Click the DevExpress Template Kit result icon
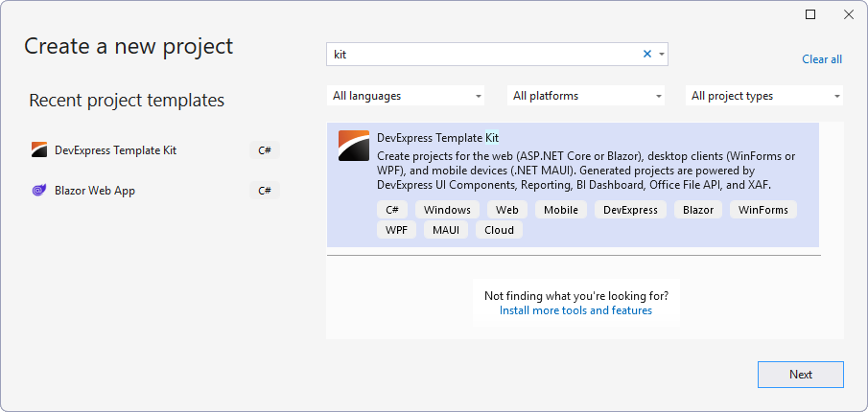This screenshot has height=412, width=868. tap(354, 146)
